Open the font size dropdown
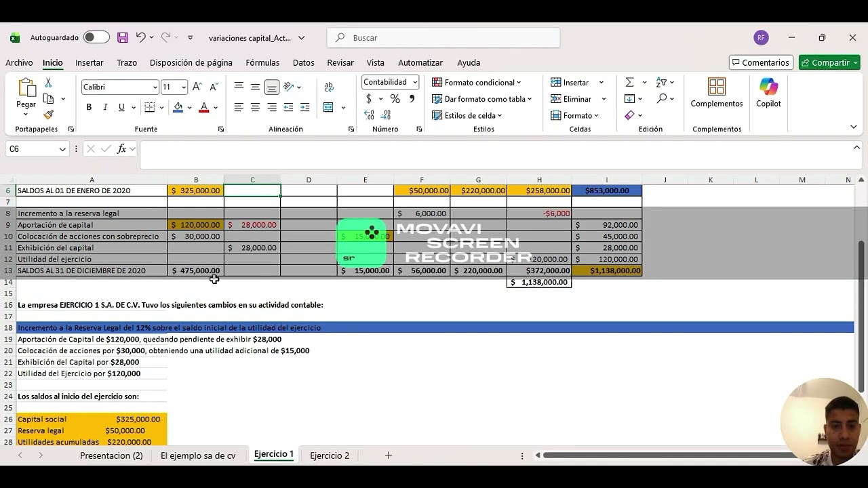868x488 pixels. point(183,87)
